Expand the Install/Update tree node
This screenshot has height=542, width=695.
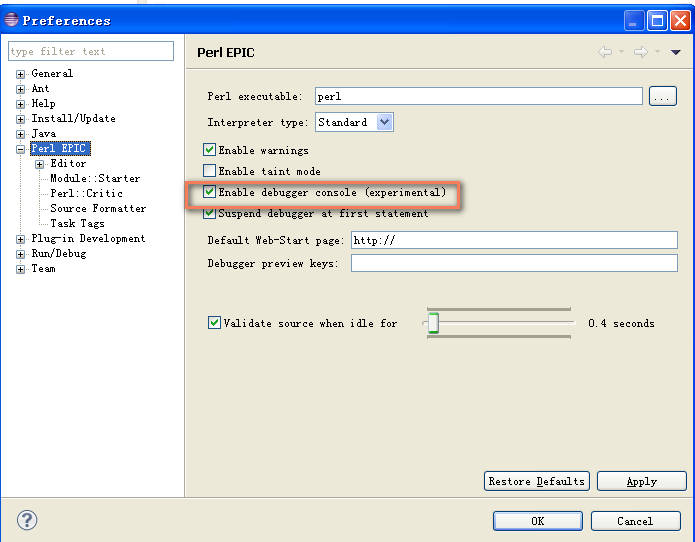(20, 119)
